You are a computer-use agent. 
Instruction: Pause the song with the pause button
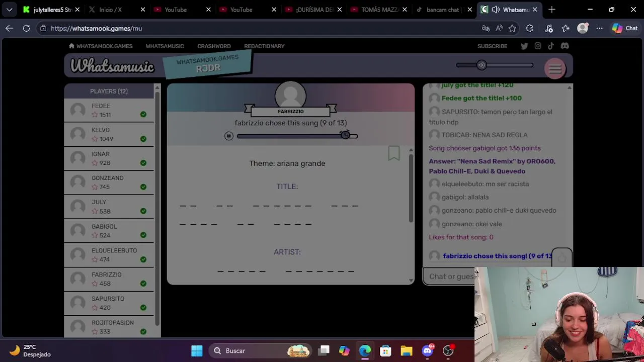coord(229,136)
